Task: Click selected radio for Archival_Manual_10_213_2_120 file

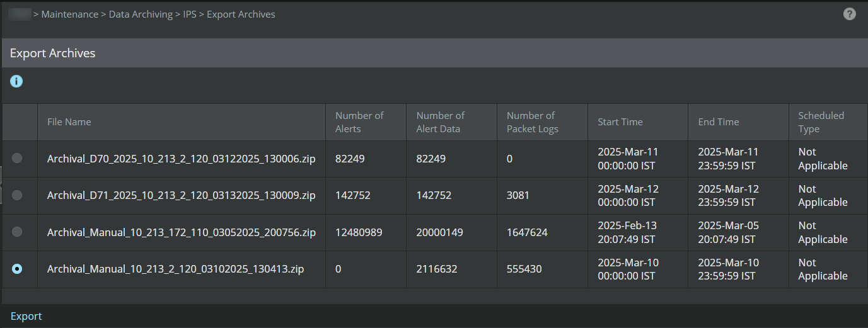Action: (17, 269)
